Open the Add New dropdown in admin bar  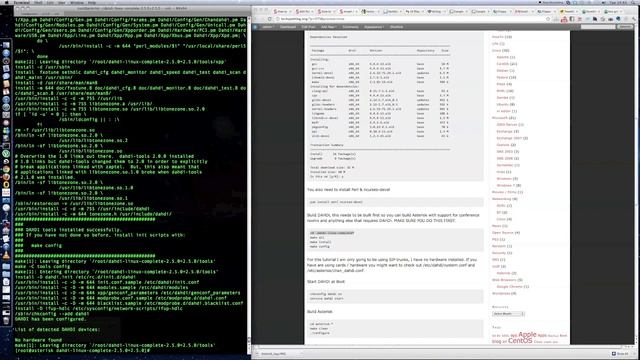click(x=329, y=27)
